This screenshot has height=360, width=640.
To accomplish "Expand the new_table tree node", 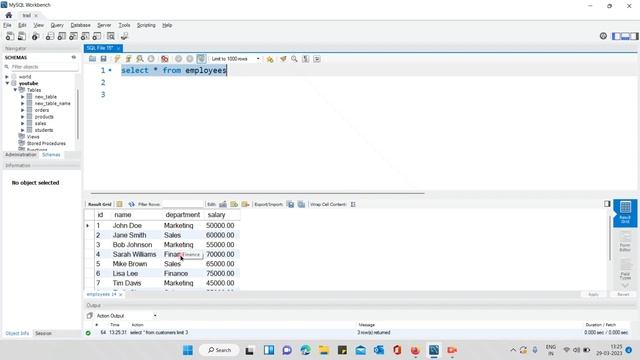I will pyautogui.click(x=22, y=97).
